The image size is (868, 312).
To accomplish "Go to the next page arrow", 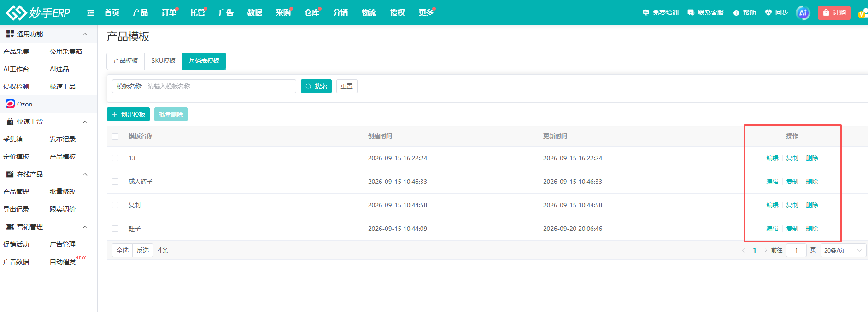I will pos(766,250).
